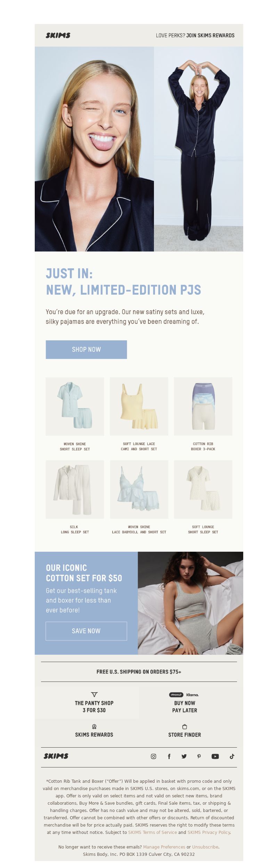Click the Pinterest icon in footer
278x868 pixels.
coord(199,756)
